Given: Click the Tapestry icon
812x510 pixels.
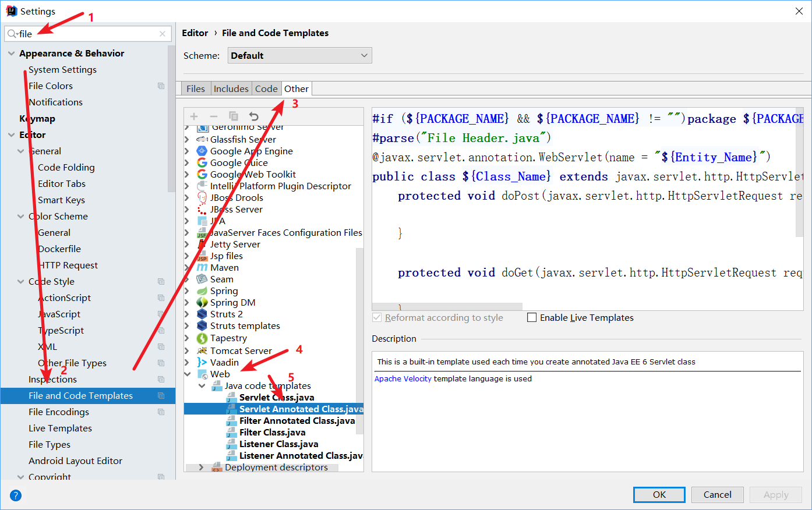Looking at the screenshot, I should pyautogui.click(x=202, y=338).
